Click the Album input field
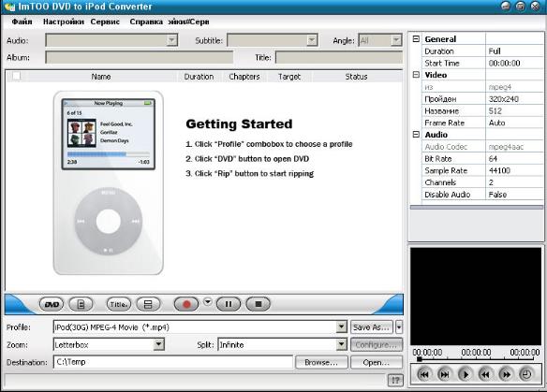547x392 pixels. click(x=140, y=57)
